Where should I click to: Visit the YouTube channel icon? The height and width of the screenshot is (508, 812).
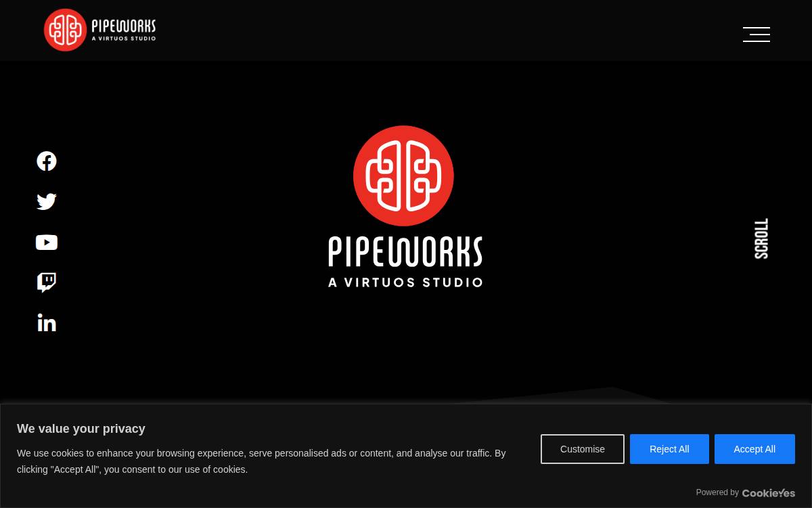coord(47,242)
